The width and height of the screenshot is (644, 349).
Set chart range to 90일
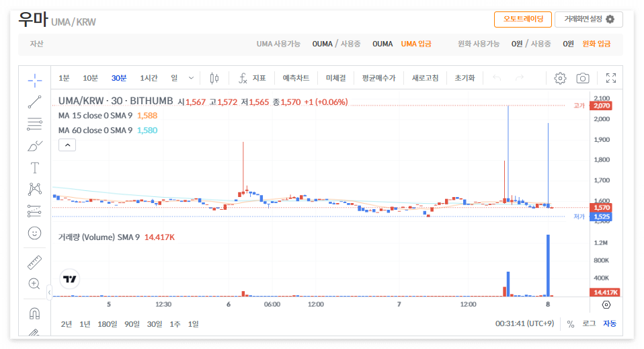[x=132, y=324]
